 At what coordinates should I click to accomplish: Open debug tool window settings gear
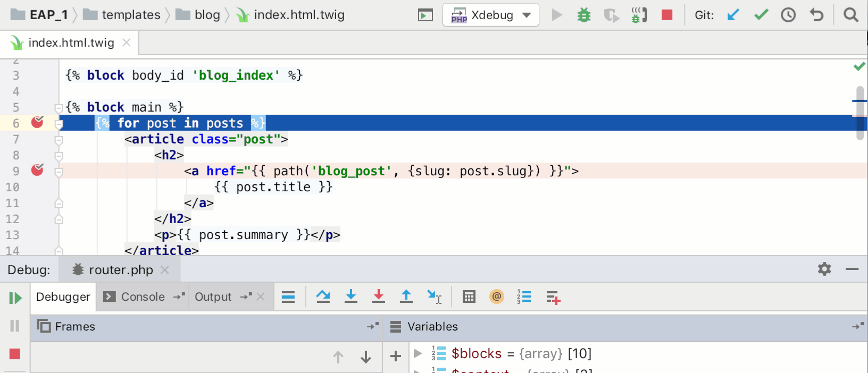(824, 269)
